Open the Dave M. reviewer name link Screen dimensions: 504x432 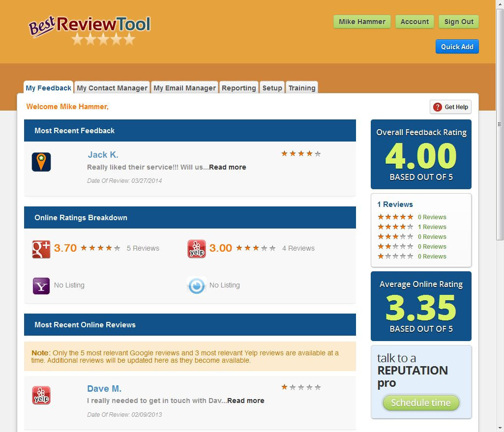[104, 389]
